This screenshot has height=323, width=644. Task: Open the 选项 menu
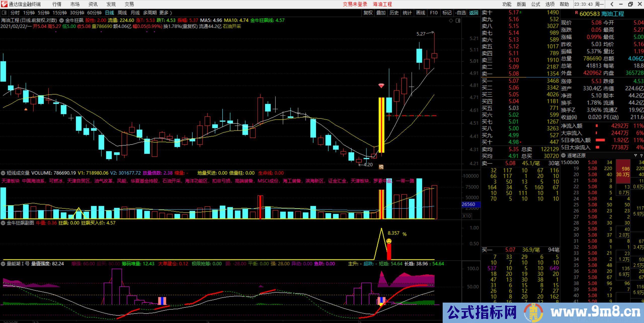coord(550,4)
